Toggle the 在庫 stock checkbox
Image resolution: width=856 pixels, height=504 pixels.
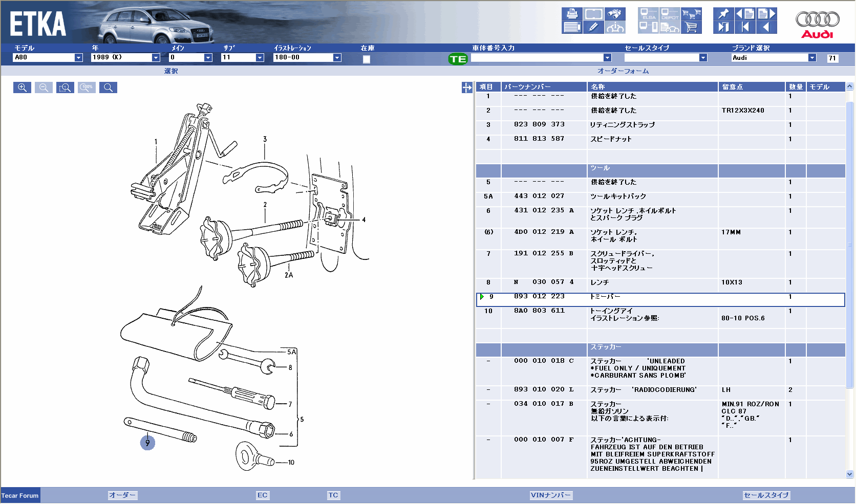pos(367,59)
